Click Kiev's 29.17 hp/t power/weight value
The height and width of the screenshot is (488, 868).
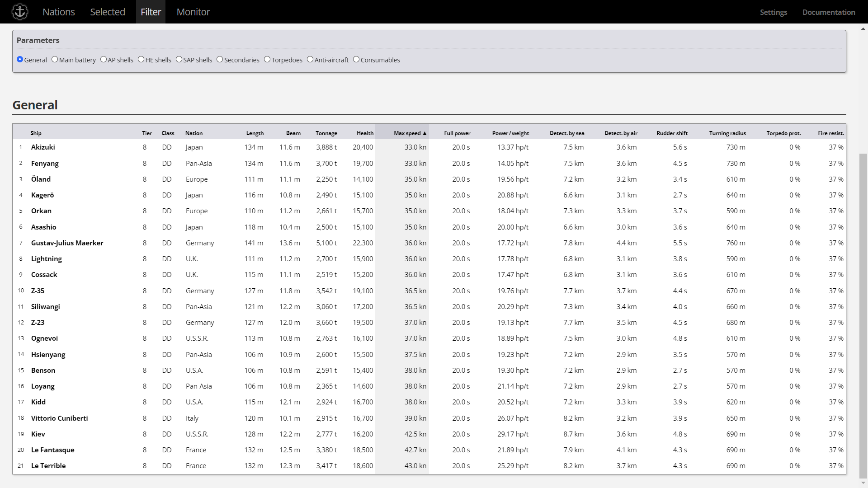coord(513,434)
